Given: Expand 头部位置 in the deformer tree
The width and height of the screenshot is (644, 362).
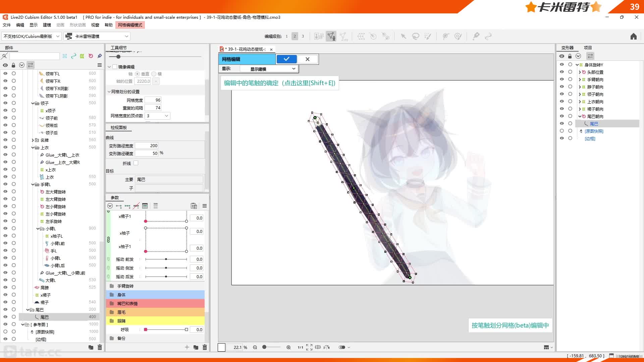Looking at the screenshot, I should (x=580, y=72).
